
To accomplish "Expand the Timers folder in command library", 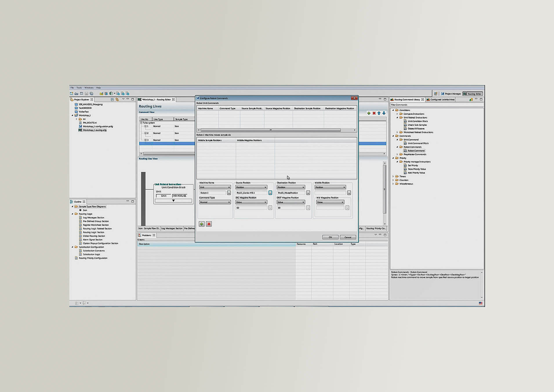I will pos(393,176).
